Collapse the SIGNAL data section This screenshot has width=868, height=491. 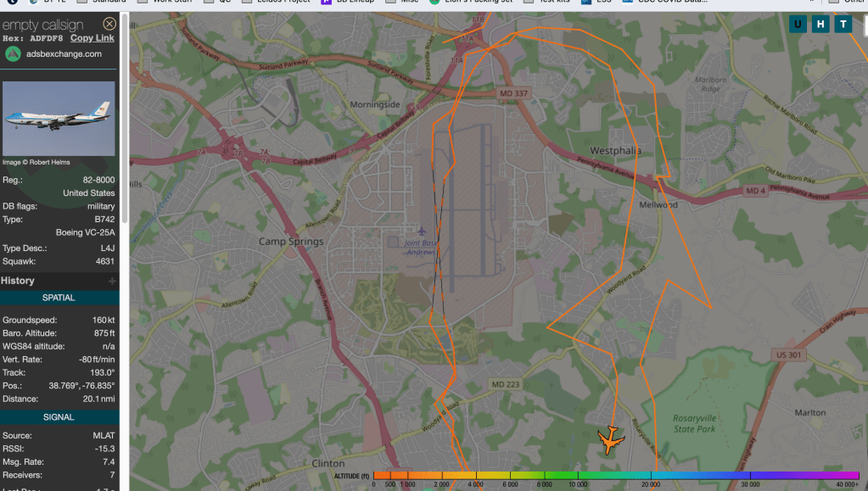pos(59,416)
